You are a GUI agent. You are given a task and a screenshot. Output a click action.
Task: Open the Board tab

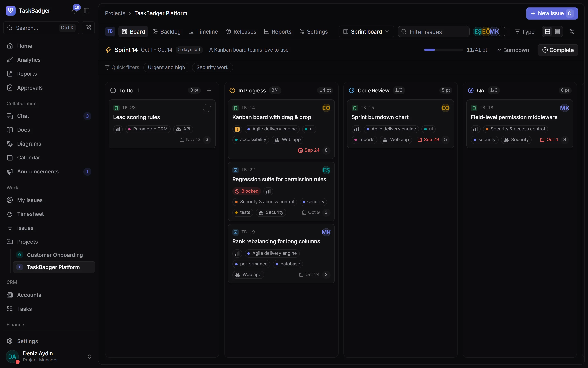(133, 32)
